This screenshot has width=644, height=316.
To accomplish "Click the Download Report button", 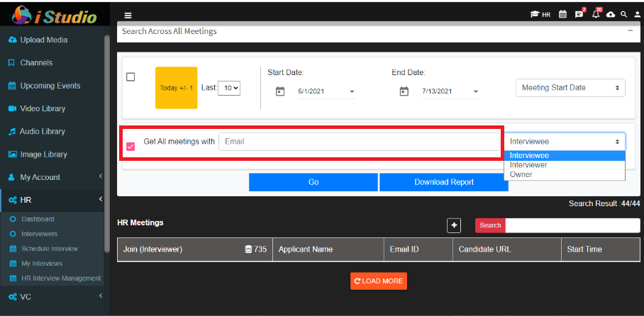I will pyautogui.click(x=444, y=182).
